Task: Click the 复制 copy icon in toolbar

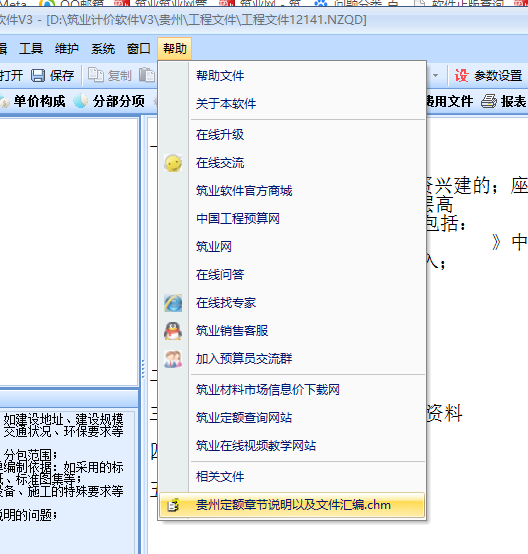Action: [95, 75]
